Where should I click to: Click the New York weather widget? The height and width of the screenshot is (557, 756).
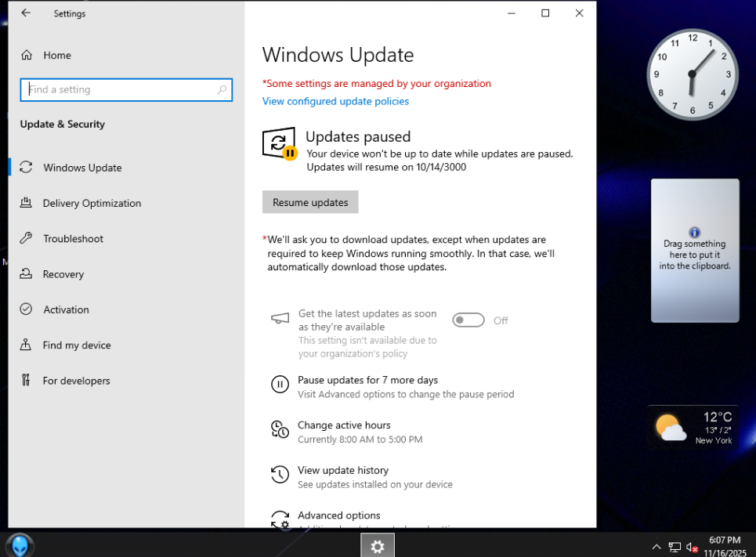(x=693, y=428)
